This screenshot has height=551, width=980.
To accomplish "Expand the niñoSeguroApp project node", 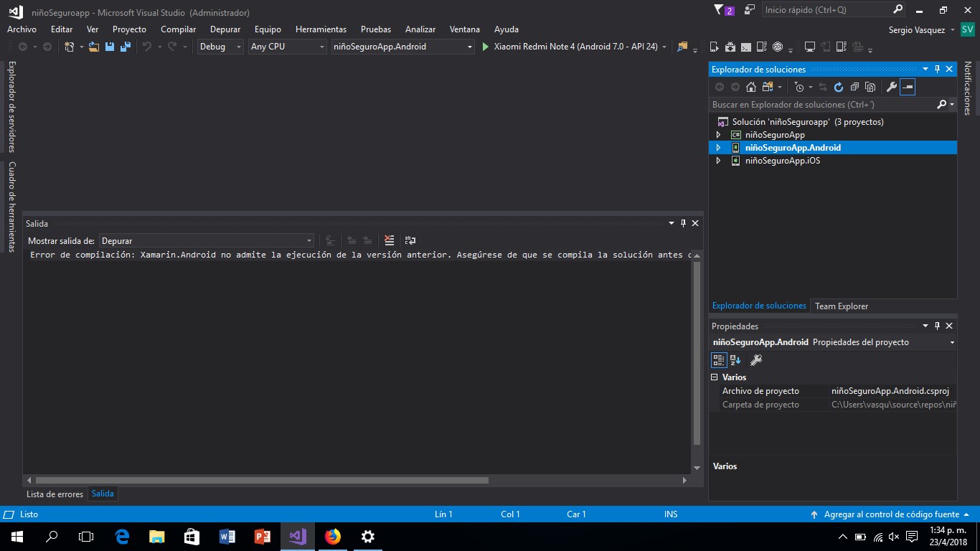I will 718,135.
